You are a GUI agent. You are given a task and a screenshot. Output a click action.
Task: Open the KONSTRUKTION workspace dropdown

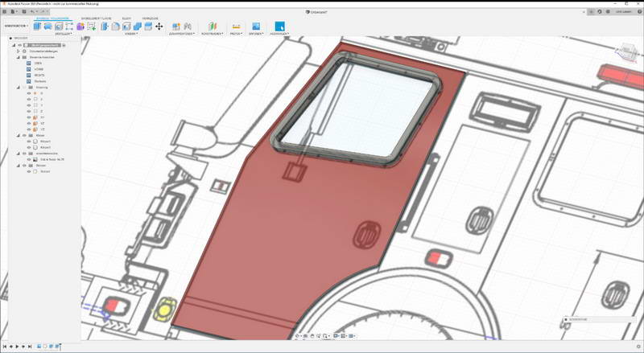coord(16,27)
